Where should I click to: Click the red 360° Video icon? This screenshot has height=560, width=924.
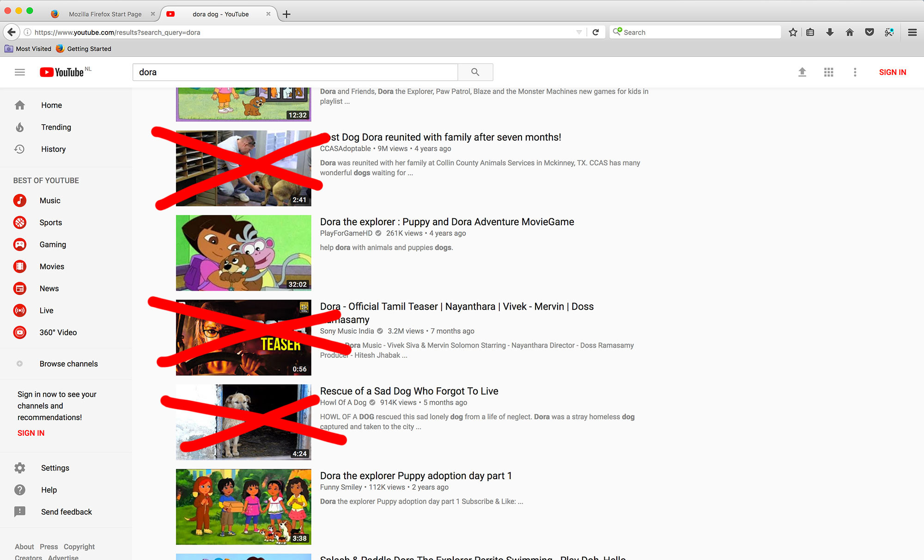(20, 332)
